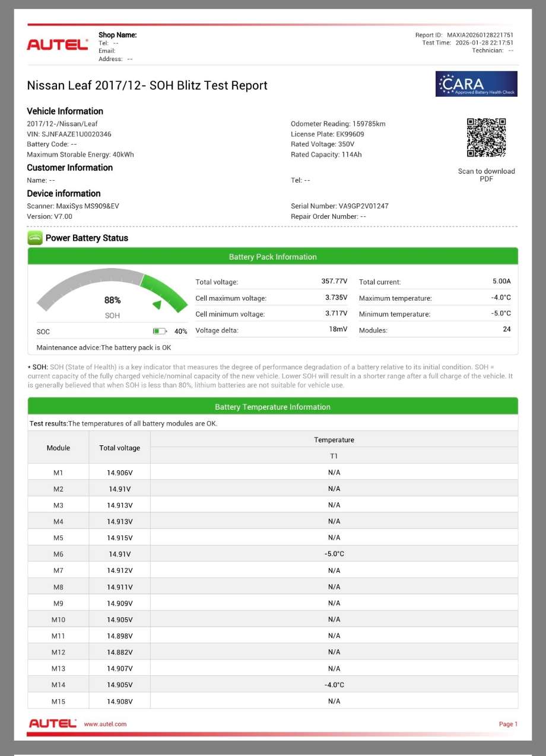Click the green SOH gauge pointer arrow
The width and height of the screenshot is (546, 756).
coord(157,305)
